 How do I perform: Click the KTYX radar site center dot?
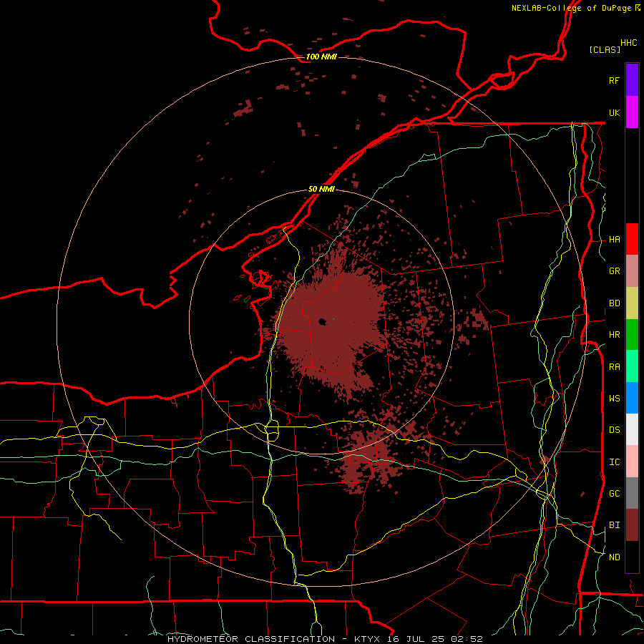tap(323, 321)
